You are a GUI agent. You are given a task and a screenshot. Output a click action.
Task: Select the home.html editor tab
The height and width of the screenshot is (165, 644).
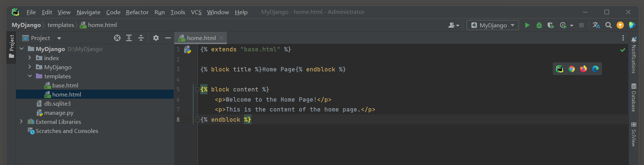[201, 38]
